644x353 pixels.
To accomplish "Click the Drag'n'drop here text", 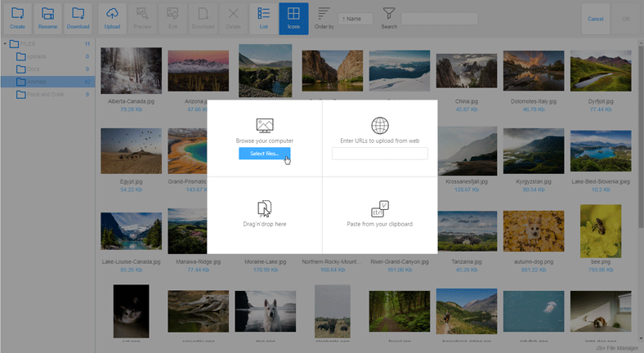I will (265, 224).
